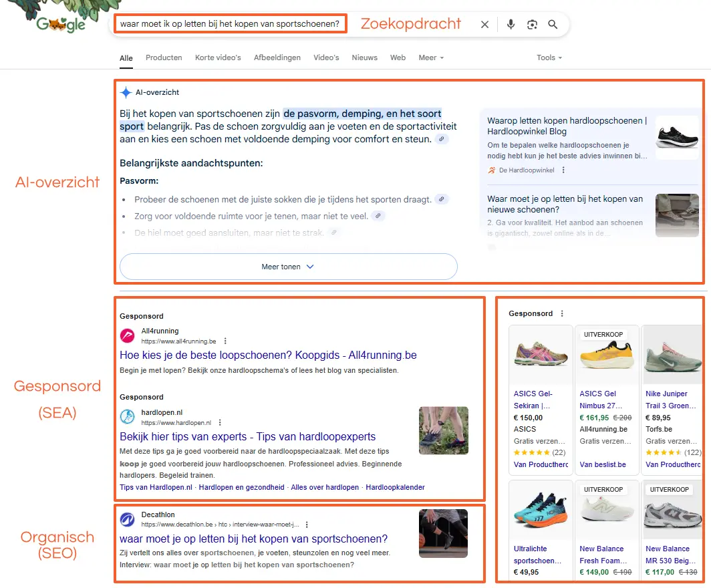Screen dimensions: 711x588
Task: Focus the search box with sportschoenen query
Action: 230,23
